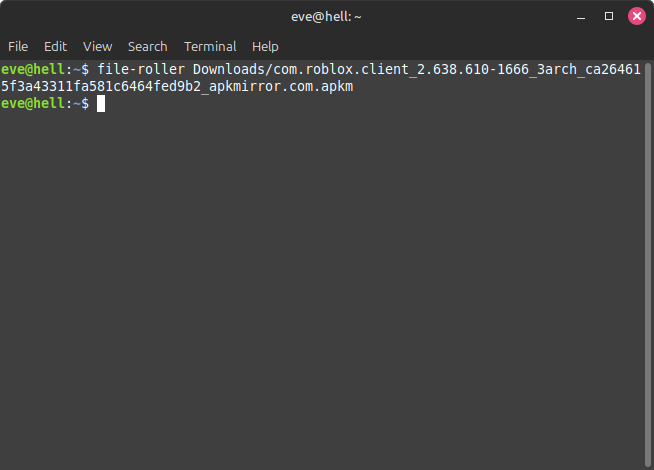654x470 pixels.
Task: Click the first eve@hell prompt
Action: click(33, 69)
